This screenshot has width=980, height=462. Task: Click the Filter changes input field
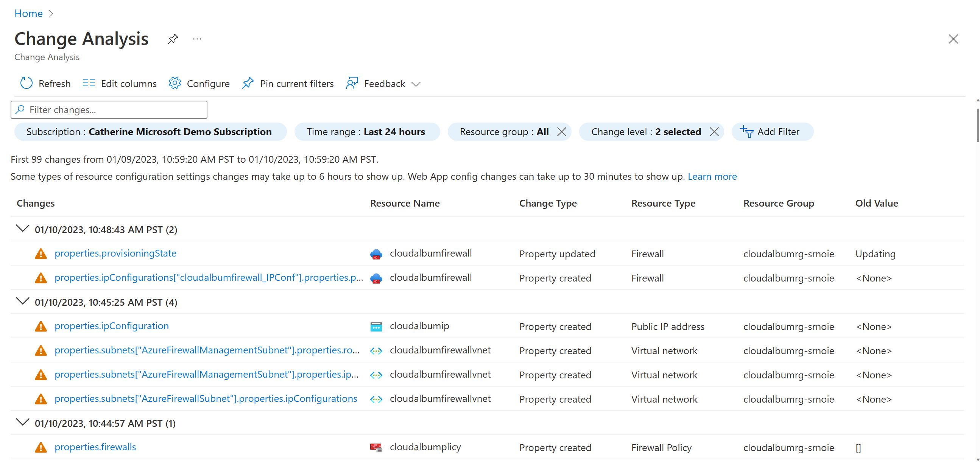tap(109, 110)
